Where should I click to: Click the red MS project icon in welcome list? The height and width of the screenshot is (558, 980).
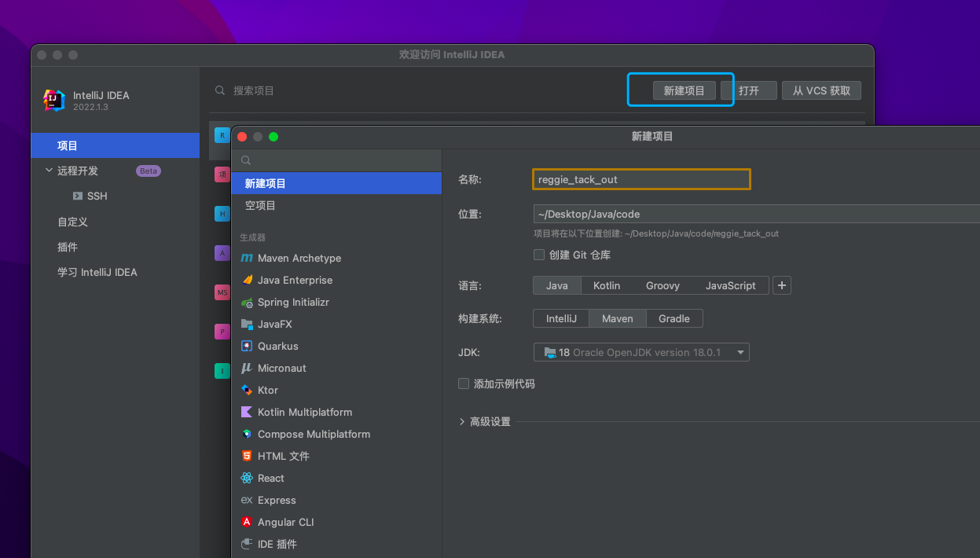coord(222,292)
